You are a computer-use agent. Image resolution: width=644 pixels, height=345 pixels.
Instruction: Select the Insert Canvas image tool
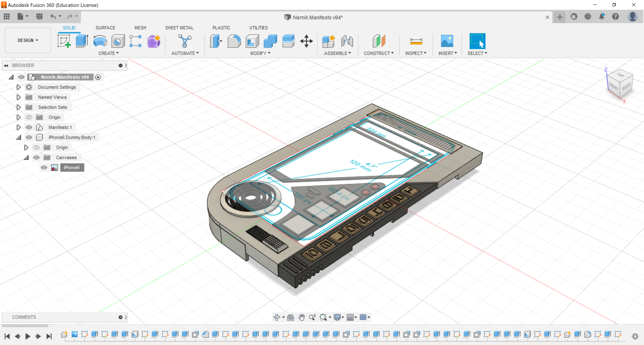click(x=447, y=41)
